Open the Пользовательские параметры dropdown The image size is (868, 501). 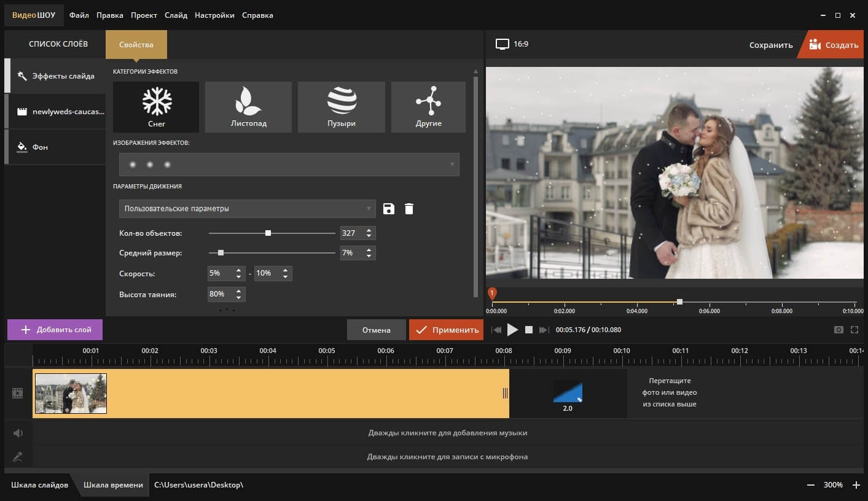coord(247,209)
